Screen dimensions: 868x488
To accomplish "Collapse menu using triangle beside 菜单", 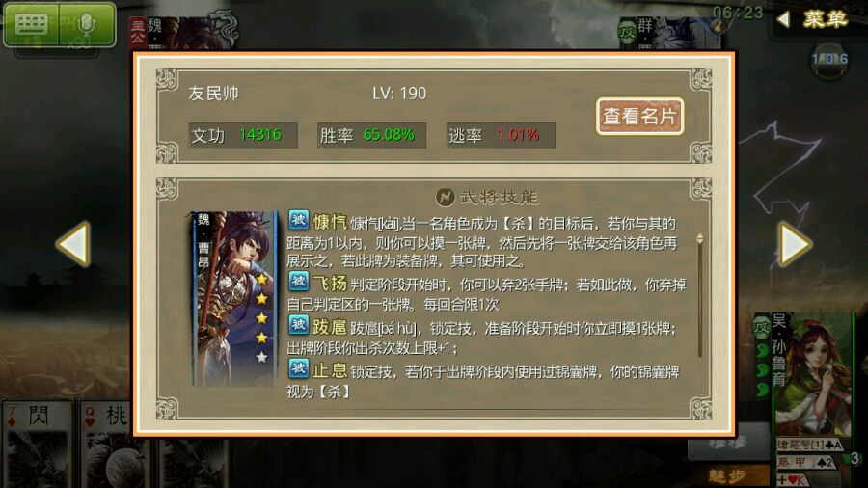I will pyautogui.click(x=783, y=19).
